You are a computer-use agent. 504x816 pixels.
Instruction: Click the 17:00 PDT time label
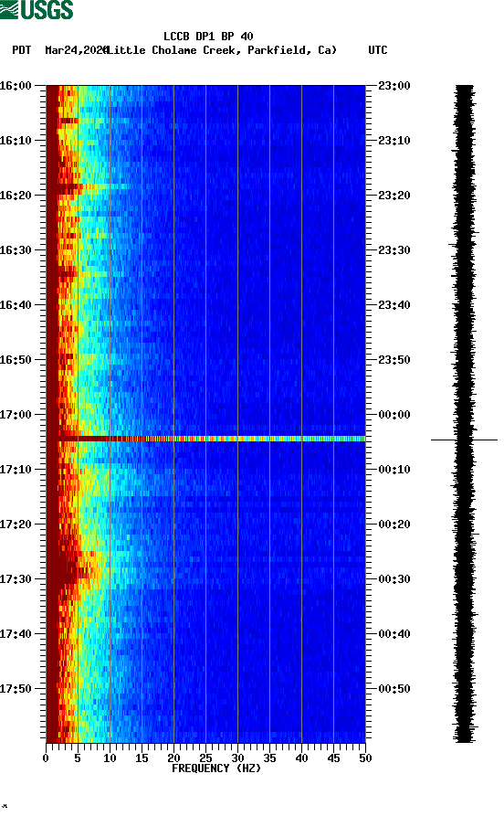16,415
